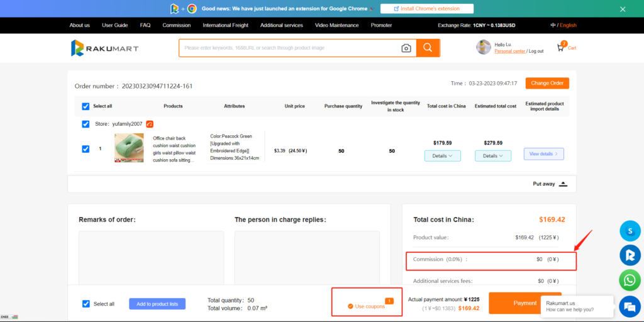The height and width of the screenshot is (322, 644).
Task: Open FAQ menu item
Action: coord(145,25)
